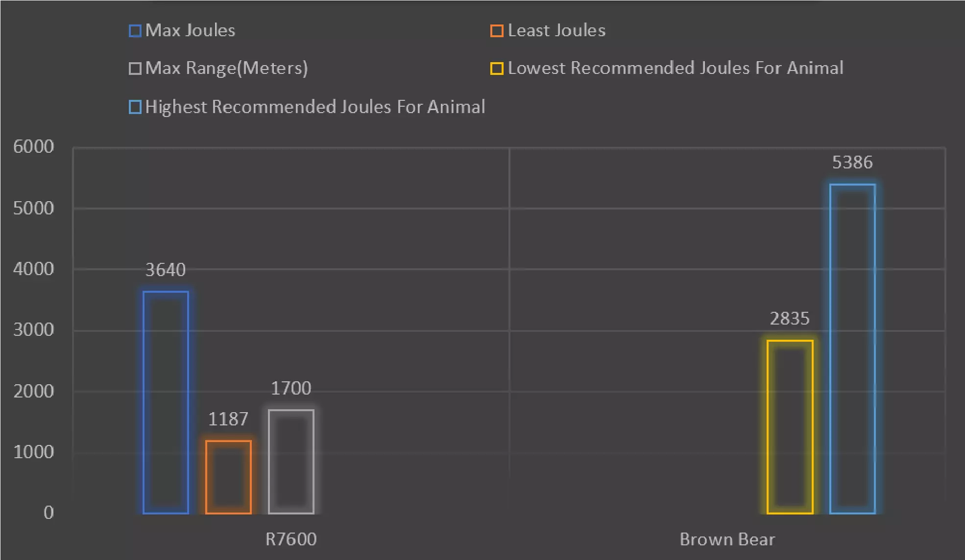This screenshot has width=965, height=560.
Task: Click the Max Joules legend color swatch
Action: point(135,31)
